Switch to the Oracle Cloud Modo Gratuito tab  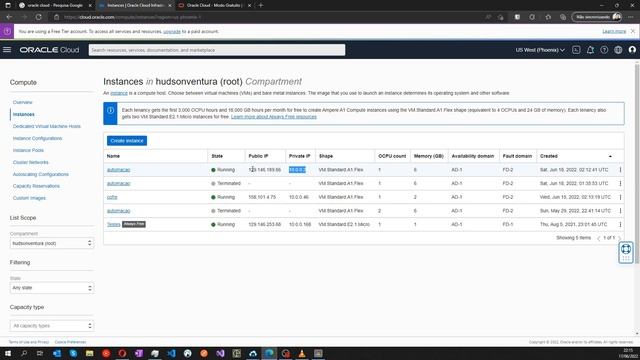click(214, 5)
